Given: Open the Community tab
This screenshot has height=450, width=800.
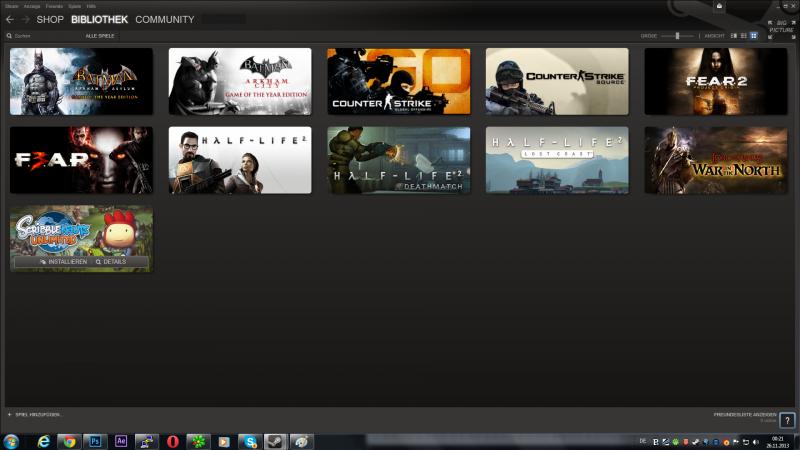Looking at the screenshot, I should pos(165,19).
